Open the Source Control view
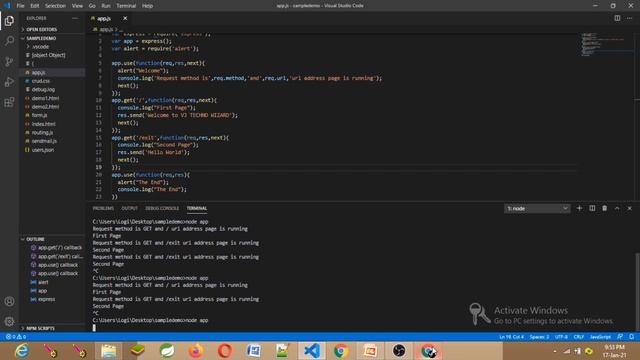This screenshot has width=640, height=360. (9, 61)
